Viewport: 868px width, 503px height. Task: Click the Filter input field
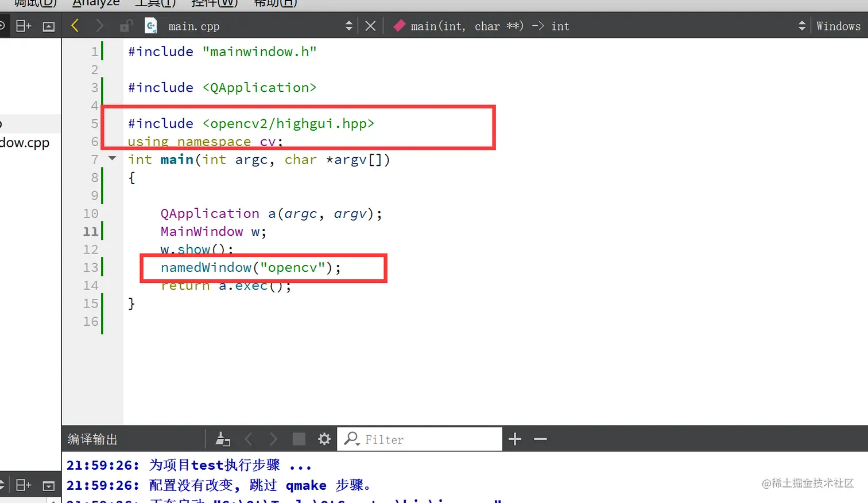tap(420, 439)
